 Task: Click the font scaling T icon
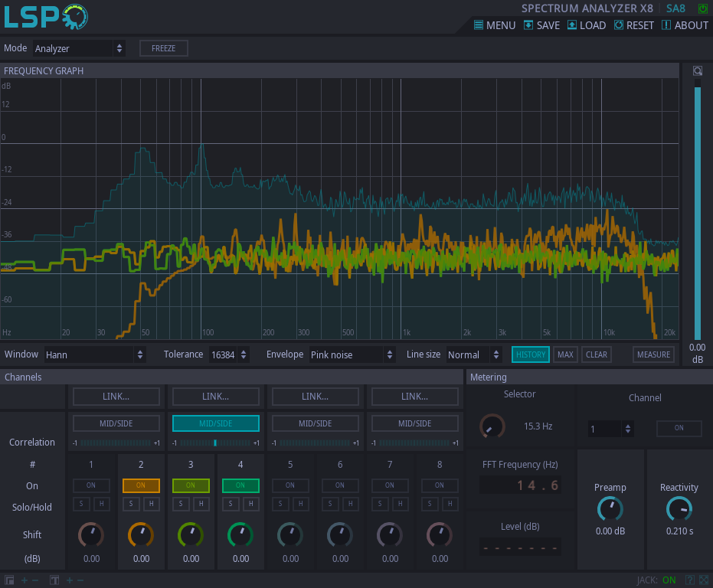pyautogui.click(x=54, y=580)
